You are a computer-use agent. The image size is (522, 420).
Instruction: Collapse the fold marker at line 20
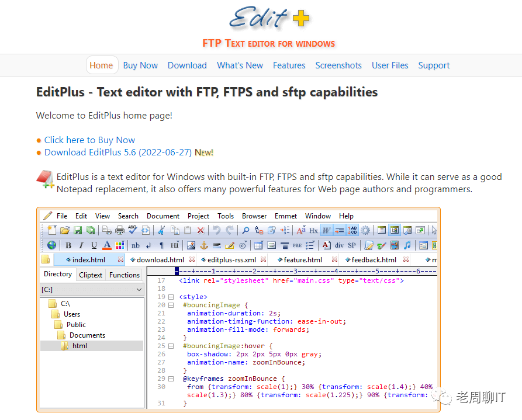pos(171,305)
